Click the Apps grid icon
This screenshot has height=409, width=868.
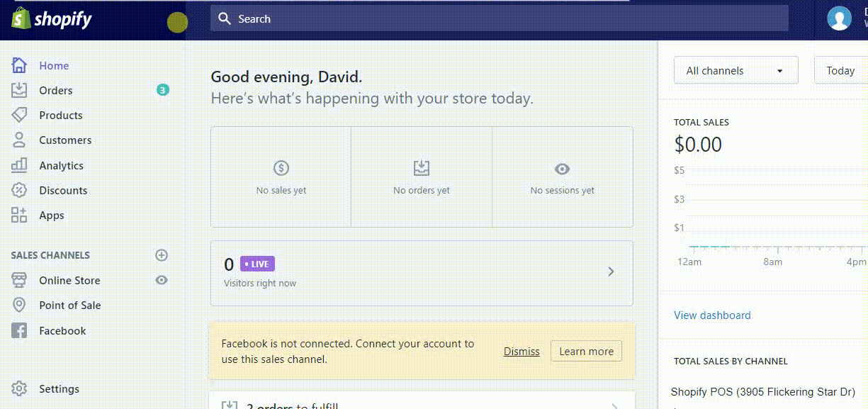click(x=19, y=215)
